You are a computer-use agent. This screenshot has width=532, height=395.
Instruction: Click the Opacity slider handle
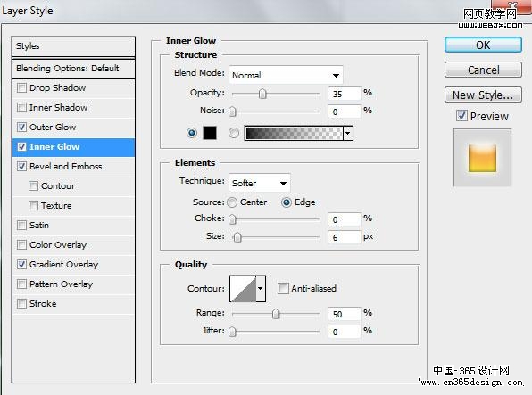click(x=262, y=94)
